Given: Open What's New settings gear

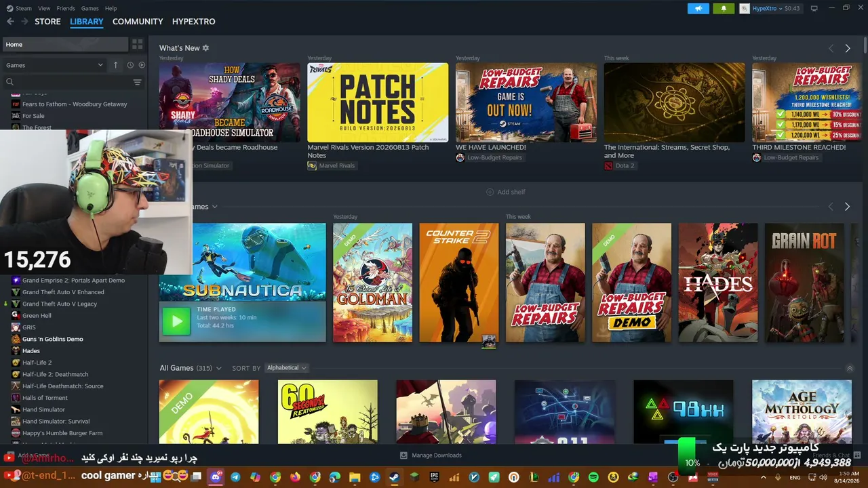Looking at the screenshot, I should (205, 48).
